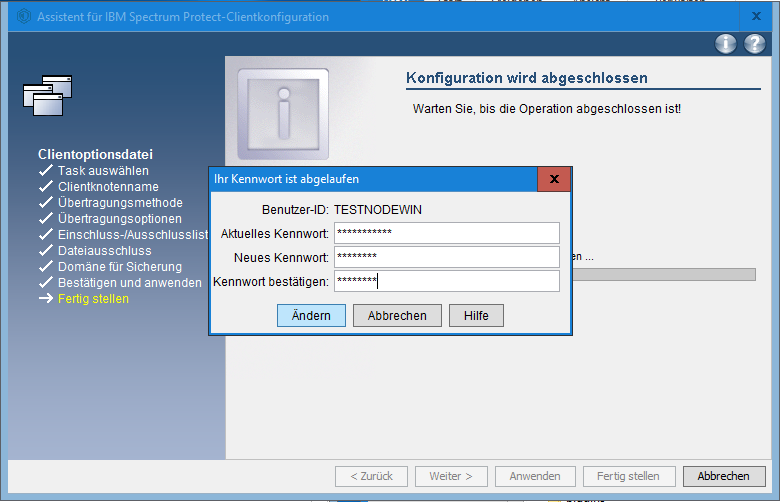Click the Kennwort bestätigen input field
The image size is (780, 502).
[446, 281]
